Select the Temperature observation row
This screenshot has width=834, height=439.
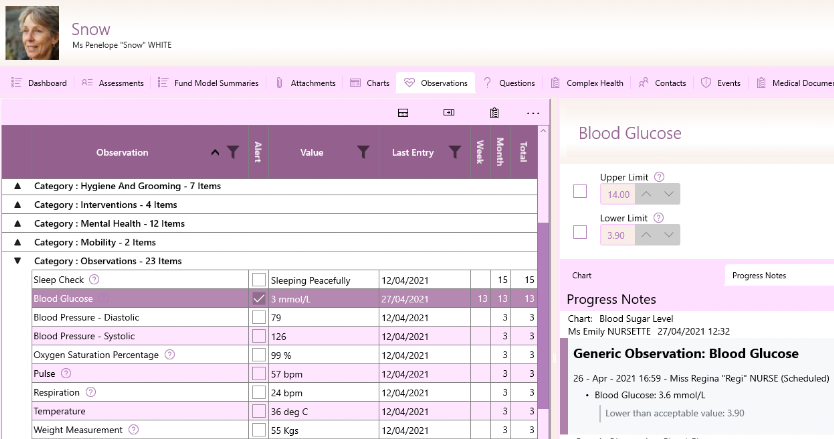pos(285,411)
